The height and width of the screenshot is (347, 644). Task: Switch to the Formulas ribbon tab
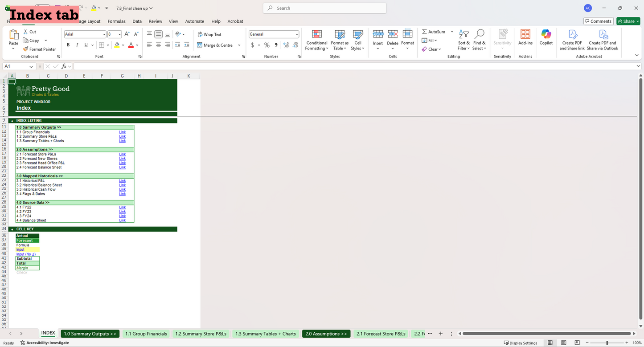pyautogui.click(x=116, y=21)
